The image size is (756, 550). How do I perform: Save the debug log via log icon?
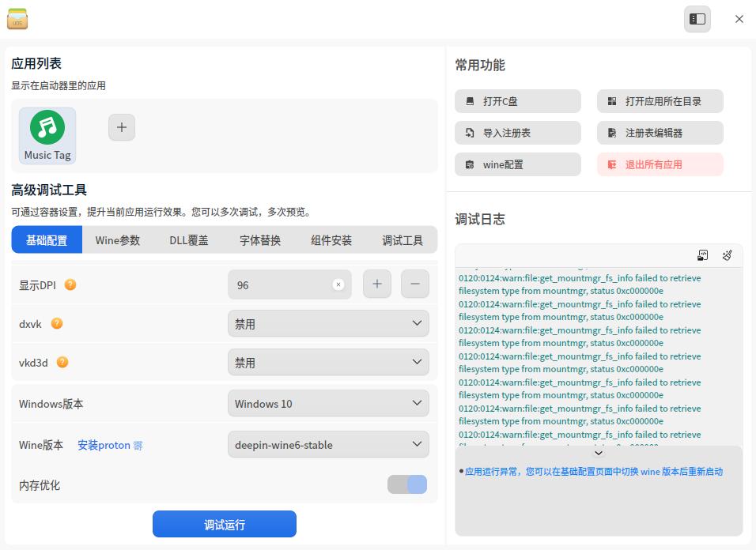pos(702,255)
